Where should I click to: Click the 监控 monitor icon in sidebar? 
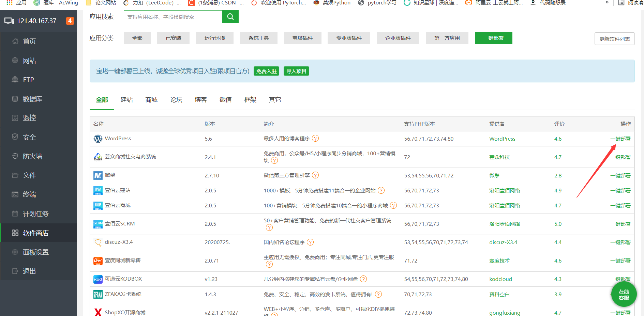click(x=15, y=118)
